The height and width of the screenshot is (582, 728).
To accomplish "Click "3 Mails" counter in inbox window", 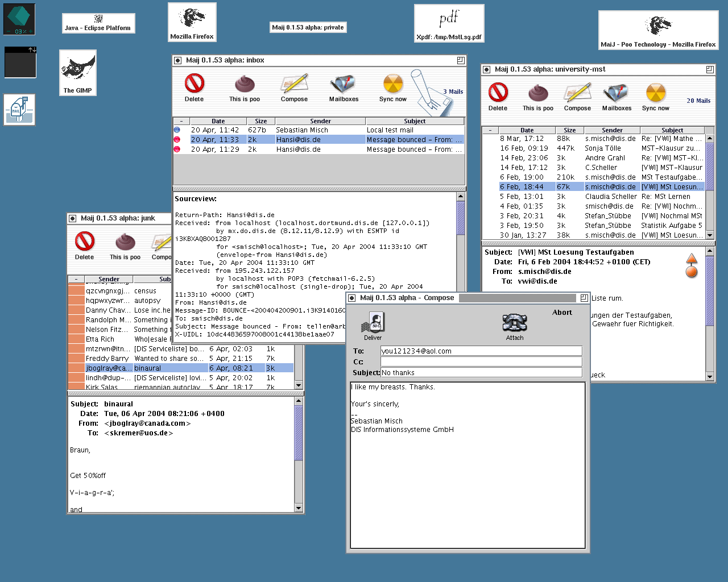I will [453, 92].
